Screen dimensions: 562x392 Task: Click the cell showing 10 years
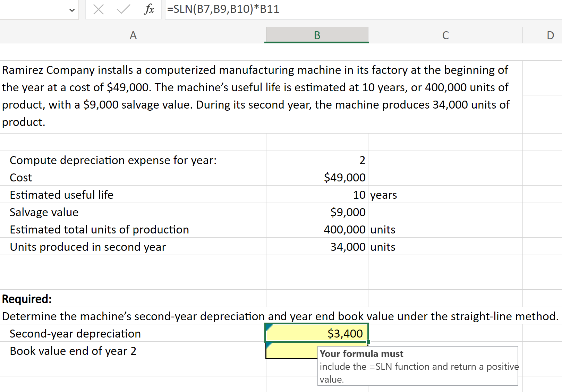tap(316, 195)
